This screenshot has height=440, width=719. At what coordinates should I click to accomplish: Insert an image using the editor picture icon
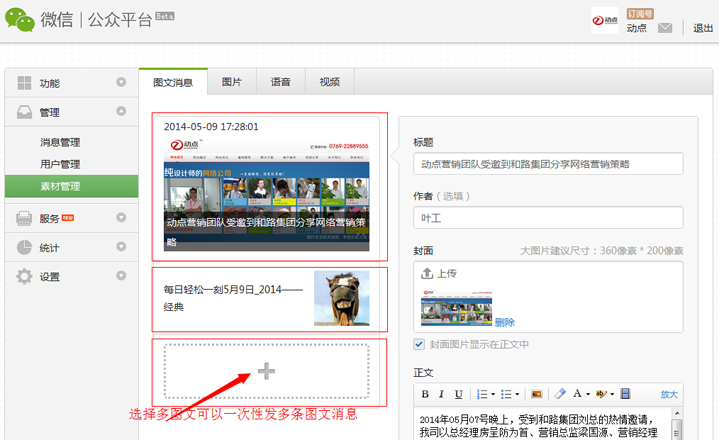(537, 394)
